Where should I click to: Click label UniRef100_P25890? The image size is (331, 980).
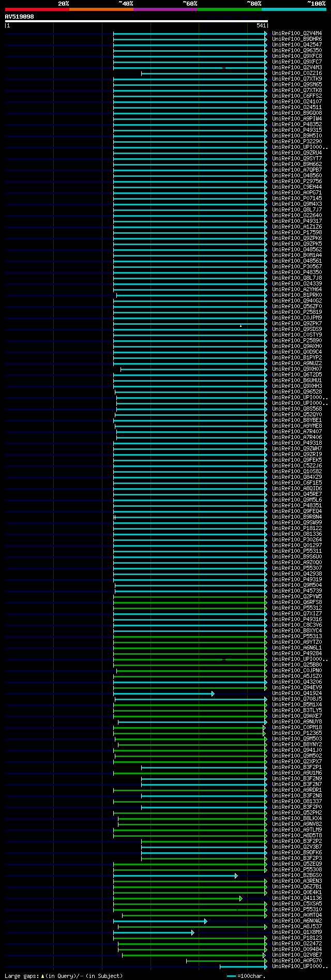pos(297,340)
